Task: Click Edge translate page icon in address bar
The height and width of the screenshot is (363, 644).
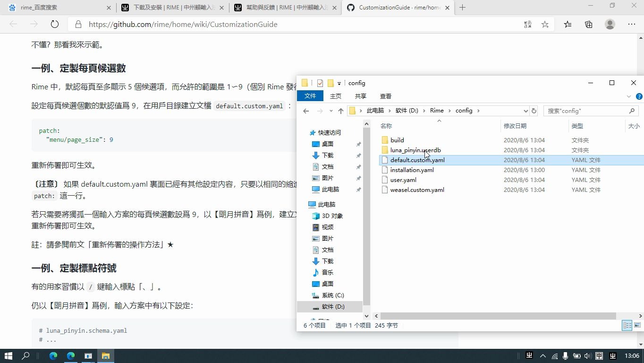Action: click(x=528, y=24)
